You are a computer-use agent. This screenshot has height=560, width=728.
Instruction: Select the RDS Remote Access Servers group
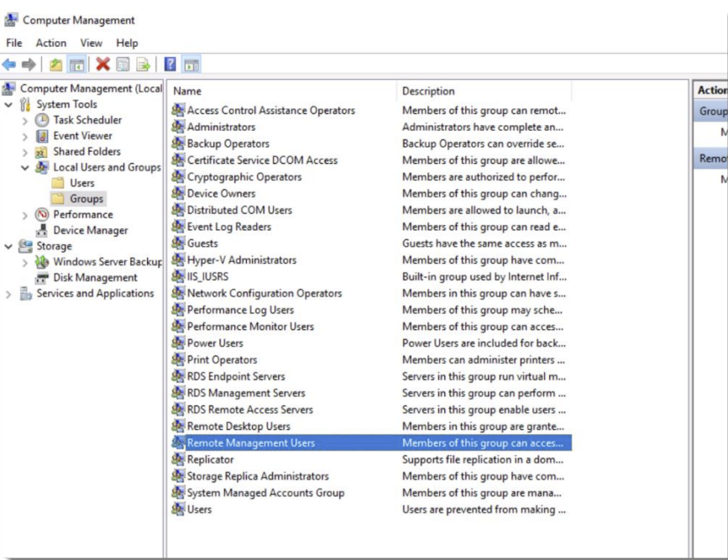249,410
